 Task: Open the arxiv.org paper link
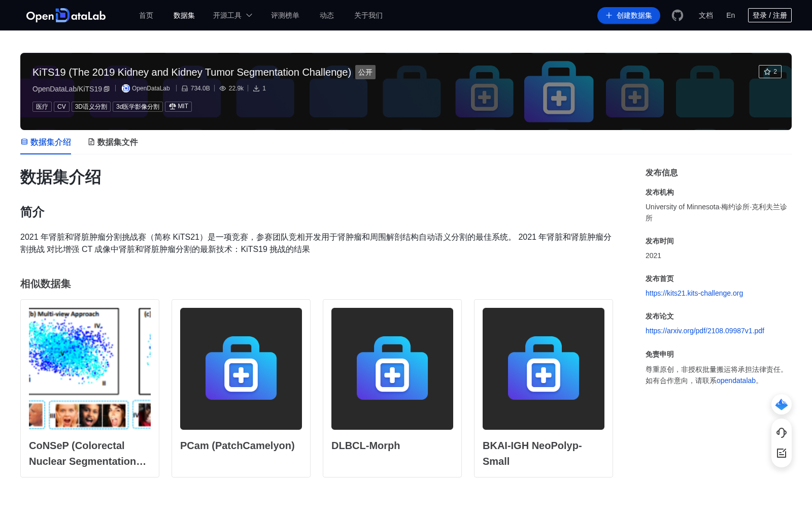tap(705, 331)
